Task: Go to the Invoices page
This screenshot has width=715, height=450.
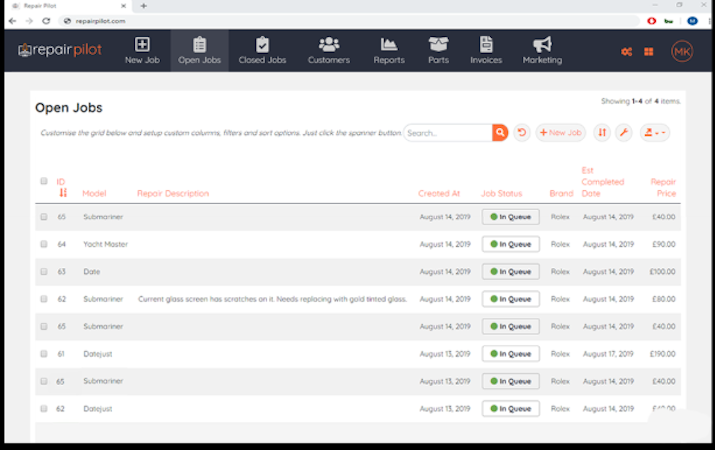Action: 486,51
